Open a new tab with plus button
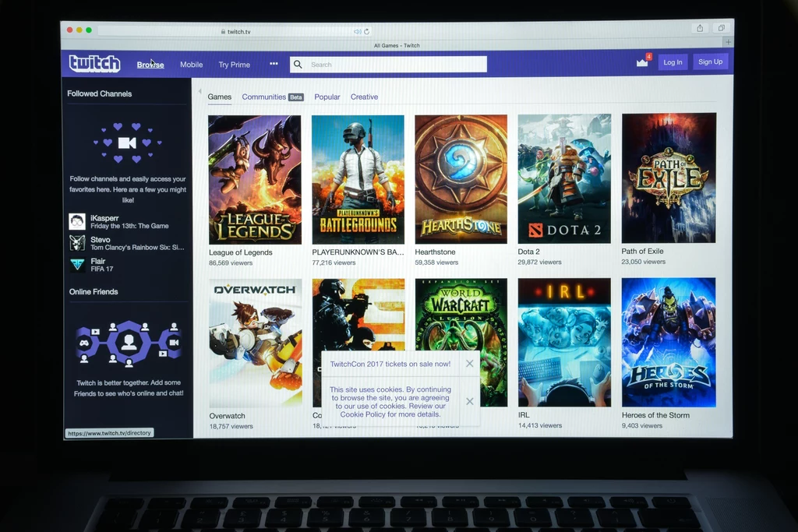Viewport: 798px width, 532px height. click(729, 42)
